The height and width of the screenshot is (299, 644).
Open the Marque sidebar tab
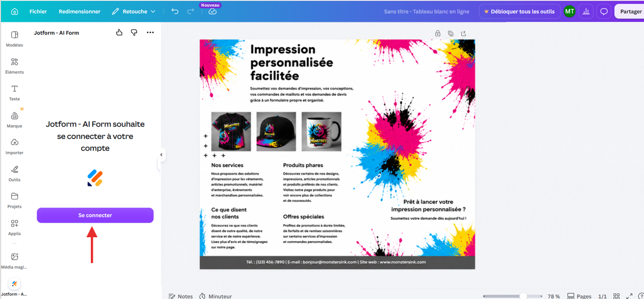(x=14, y=120)
